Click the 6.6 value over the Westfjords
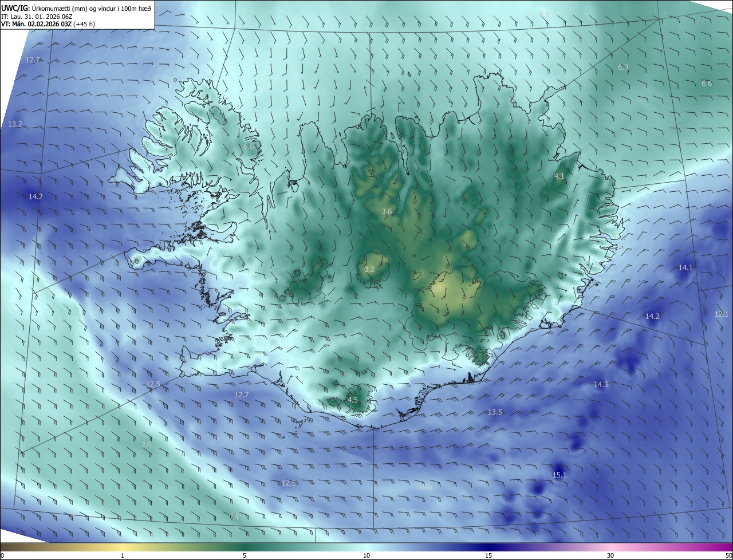733x560 pixels. tap(249, 147)
